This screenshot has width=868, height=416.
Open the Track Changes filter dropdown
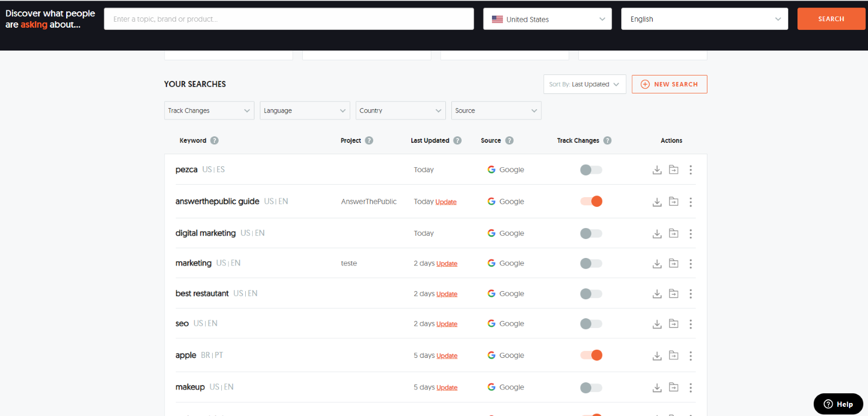click(209, 111)
